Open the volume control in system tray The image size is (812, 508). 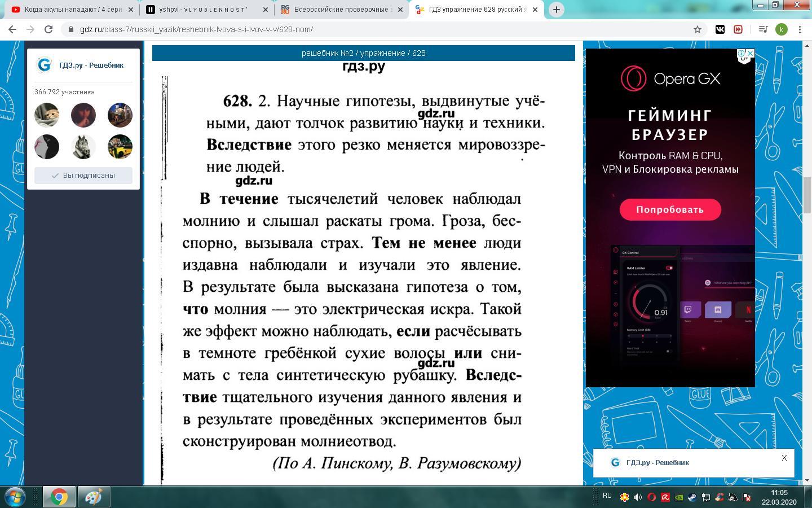click(638, 497)
